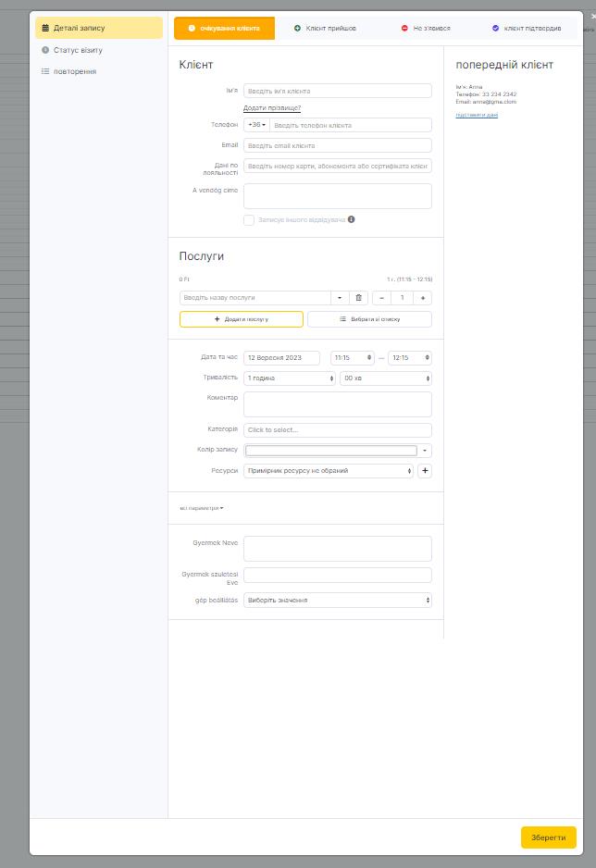
Task: Open the date field 12 Вересня 2023
Action: pyautogui.click(x=281, y=357)
